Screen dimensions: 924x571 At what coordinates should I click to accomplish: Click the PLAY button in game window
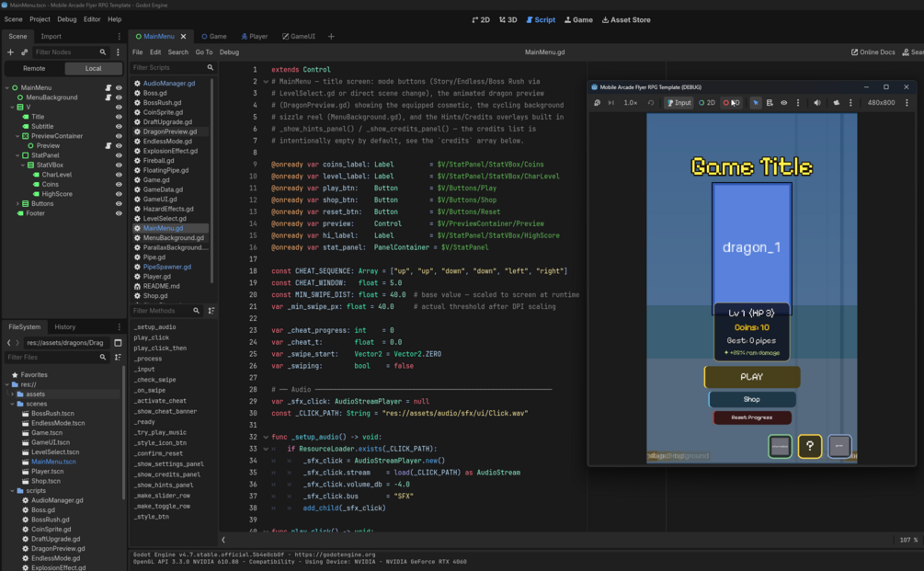[752, 377]
